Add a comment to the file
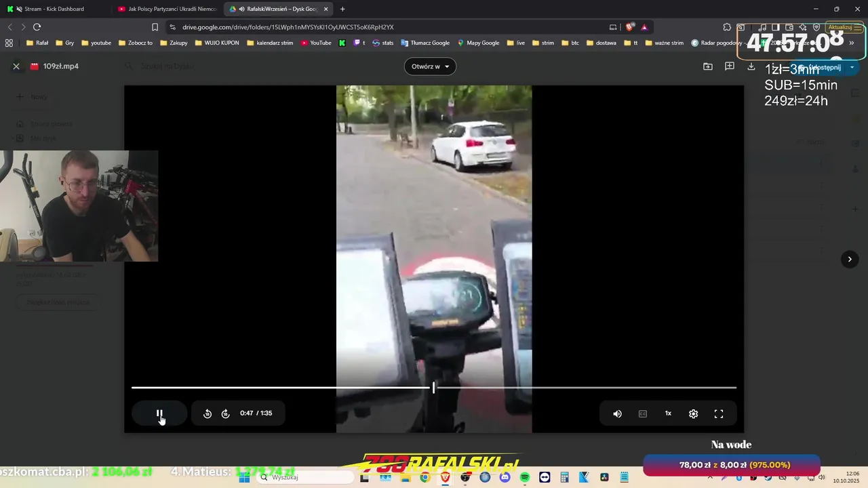 point(730,66)
